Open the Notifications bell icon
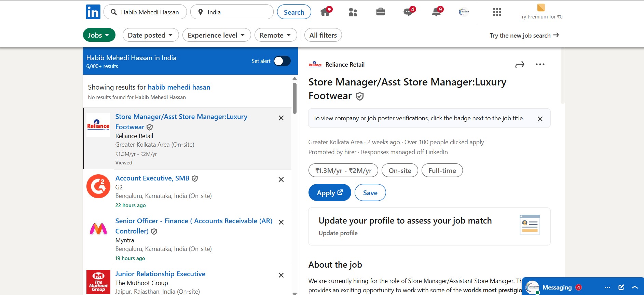The height and width of the screenshot is (295, 644). (x=436, y=12)
